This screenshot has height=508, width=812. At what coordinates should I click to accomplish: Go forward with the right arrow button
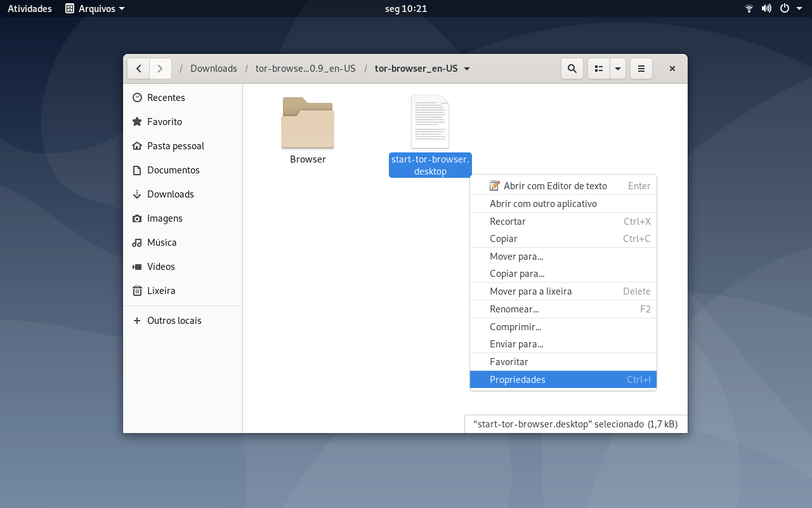click(160, 69)
